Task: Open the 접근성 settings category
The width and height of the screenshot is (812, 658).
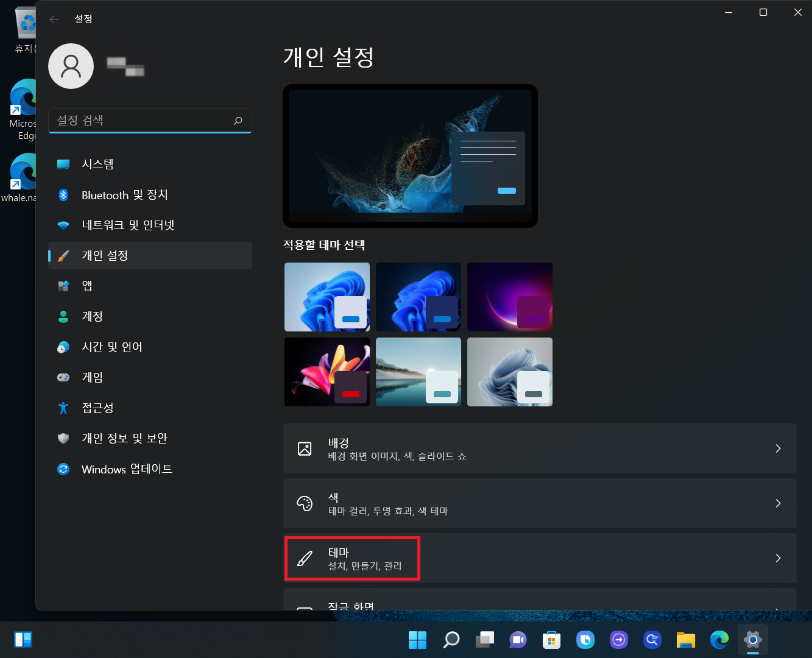Action: [150, 408]
